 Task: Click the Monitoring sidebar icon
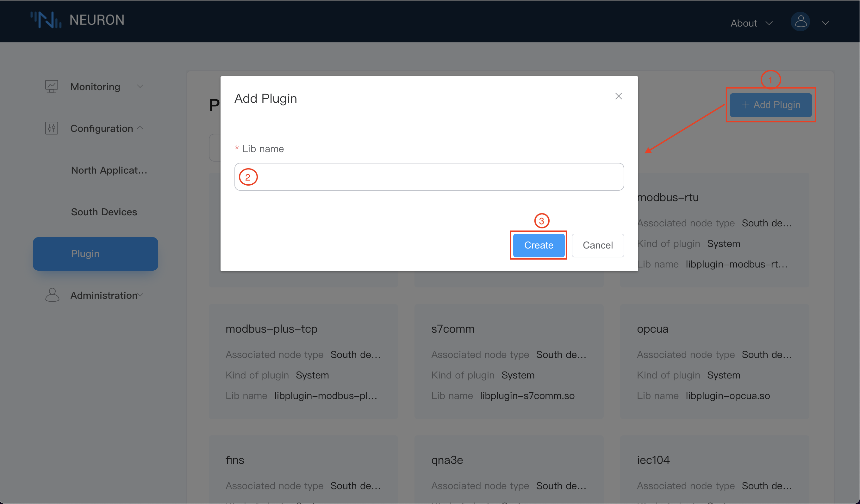click(x=52, y=86)
